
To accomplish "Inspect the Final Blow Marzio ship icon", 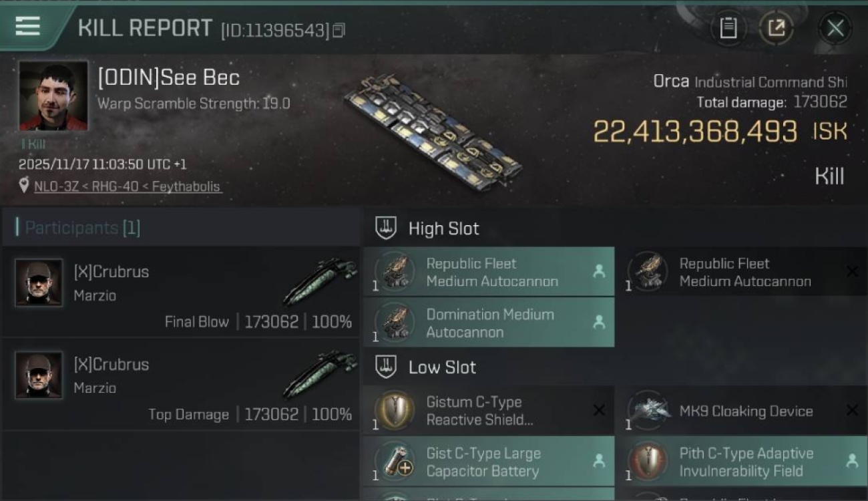I will pos(320,281).
